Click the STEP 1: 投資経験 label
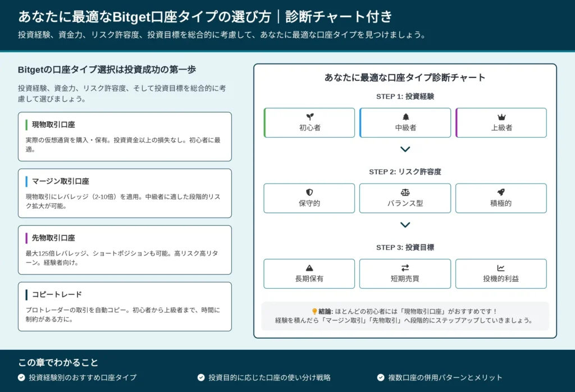Screen dimensions: 575x392 405,97
